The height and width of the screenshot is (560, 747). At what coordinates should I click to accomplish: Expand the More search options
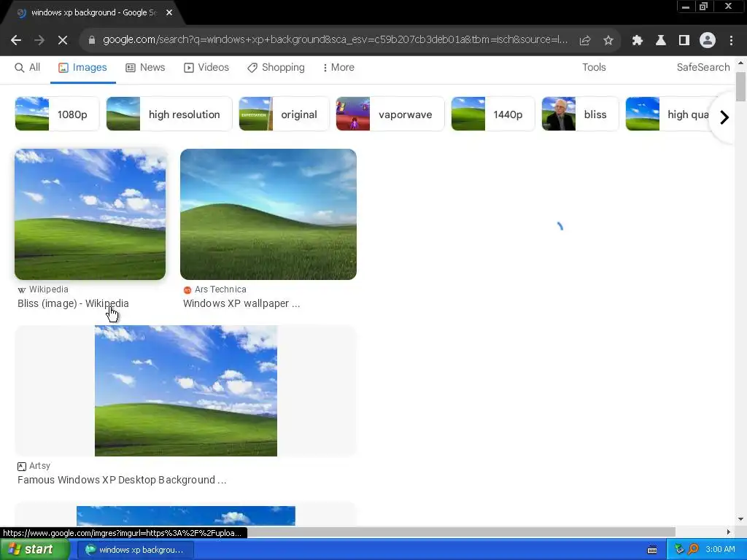(x=338, y=68)
